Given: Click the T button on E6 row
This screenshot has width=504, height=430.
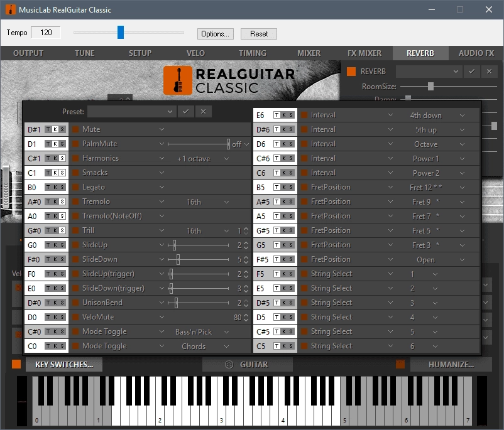Looking at the screenshot, I should click(277, 115).
